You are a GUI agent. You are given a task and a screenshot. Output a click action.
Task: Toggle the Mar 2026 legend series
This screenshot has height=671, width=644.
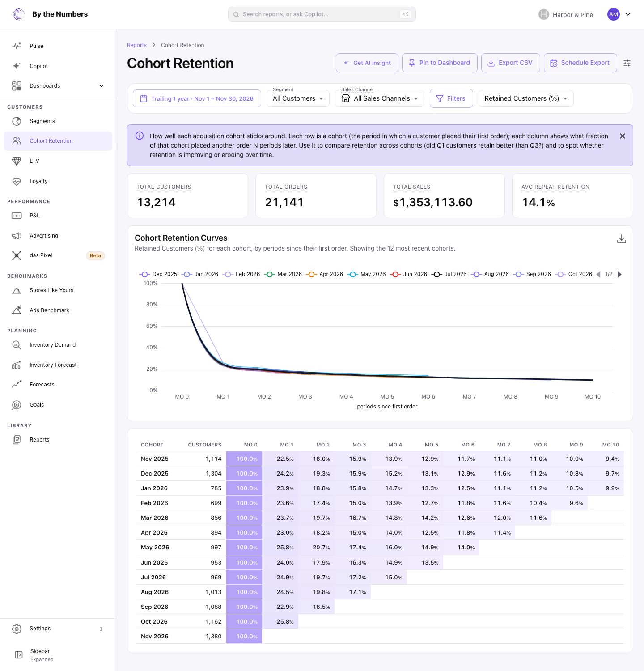(283, 274)
